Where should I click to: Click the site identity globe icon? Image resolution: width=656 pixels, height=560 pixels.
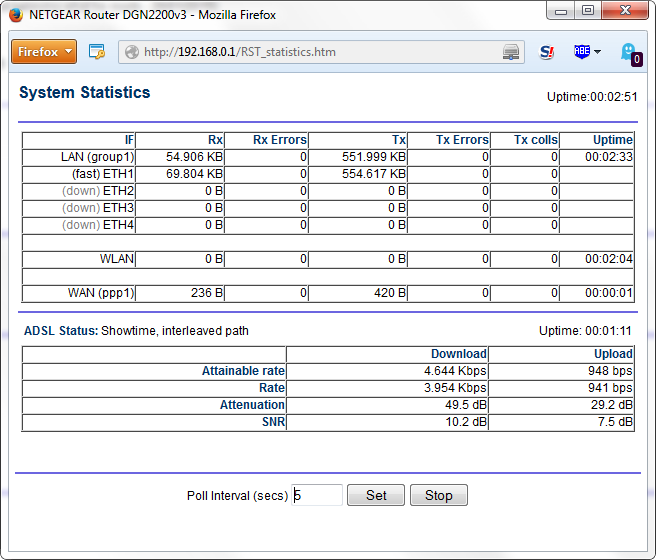coord(131,52)
